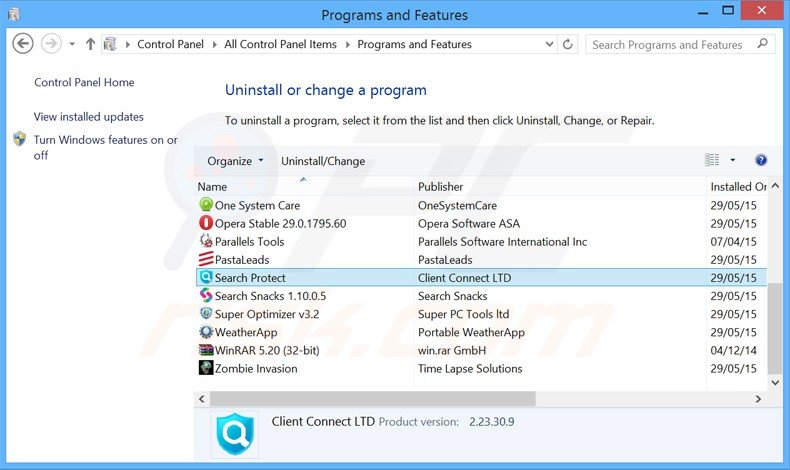790x470 pixels.
Task: Open Turn Windows features on or off
Action: [105, 147]
